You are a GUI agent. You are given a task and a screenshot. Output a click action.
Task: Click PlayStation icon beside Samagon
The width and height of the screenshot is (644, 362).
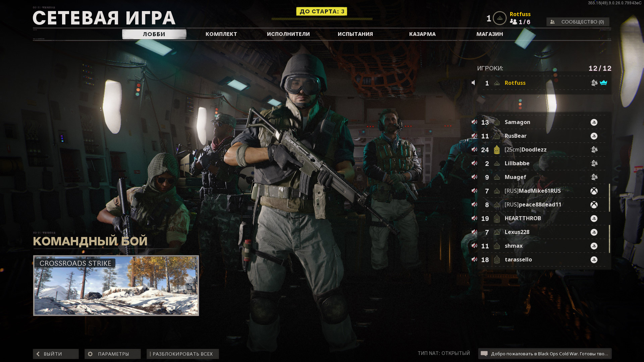tap(594, 122)
